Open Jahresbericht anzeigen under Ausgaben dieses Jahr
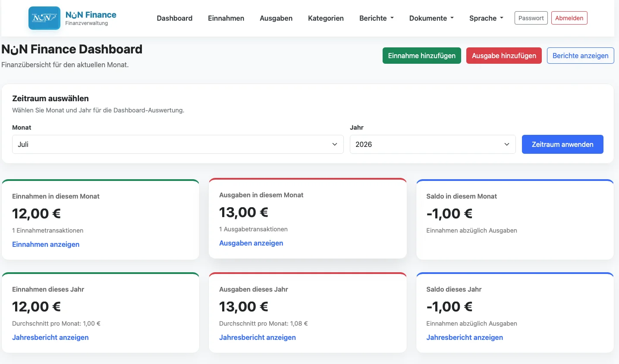 coord(258,337)
